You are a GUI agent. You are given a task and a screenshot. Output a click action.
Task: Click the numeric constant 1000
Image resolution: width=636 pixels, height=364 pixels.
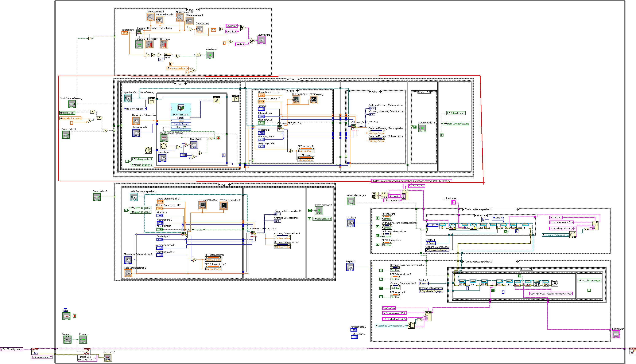point(183,155)
